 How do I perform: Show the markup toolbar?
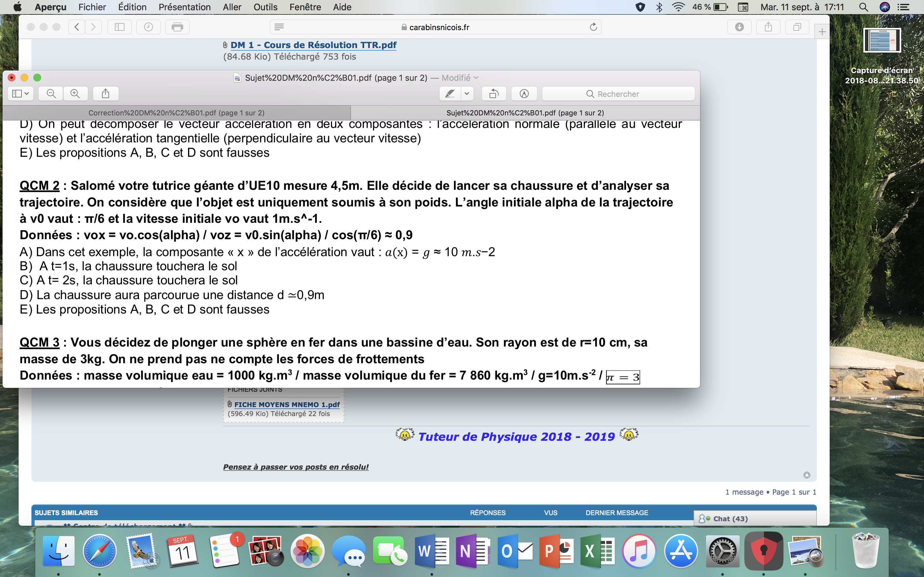coord(524,94)
